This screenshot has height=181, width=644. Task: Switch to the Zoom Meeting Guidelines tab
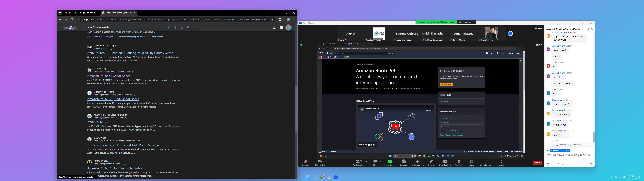tap(81, 13)
